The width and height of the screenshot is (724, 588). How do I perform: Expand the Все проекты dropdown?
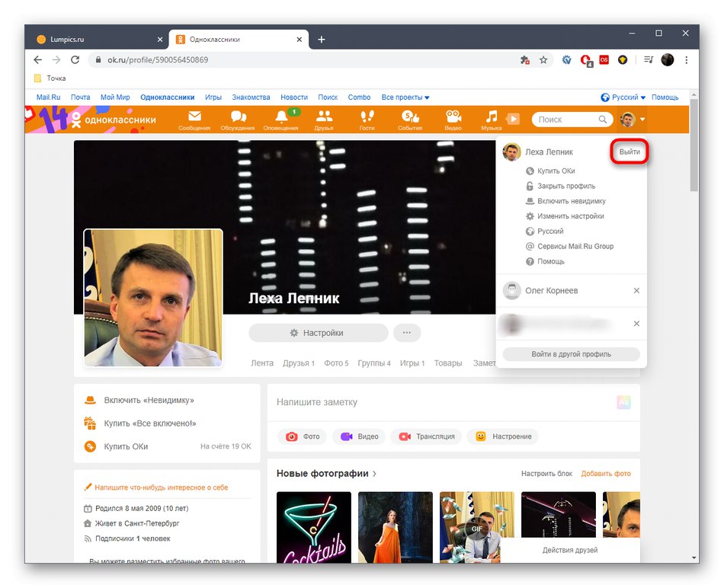coord(405,97)
